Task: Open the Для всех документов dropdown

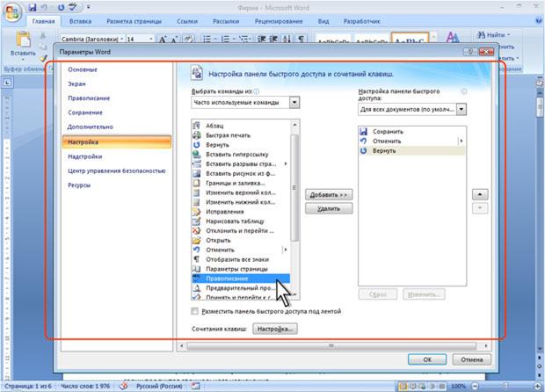Action: [x=461, y=110]
